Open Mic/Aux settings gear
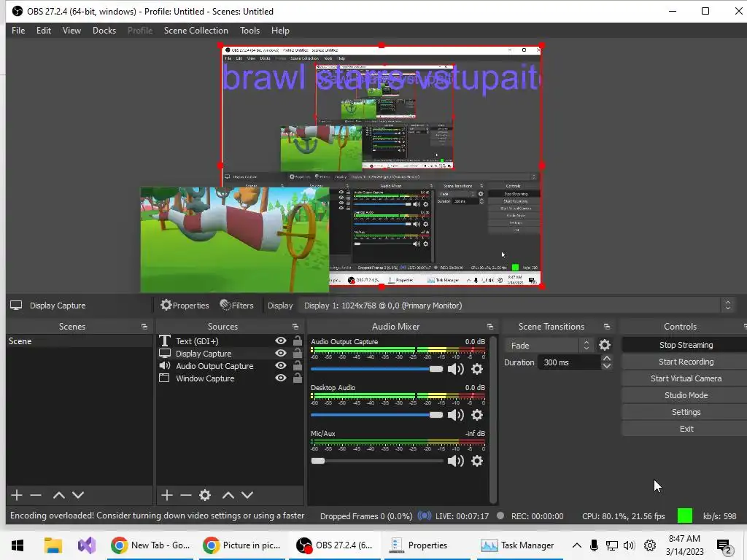747x560 pixels. point(477,461)
